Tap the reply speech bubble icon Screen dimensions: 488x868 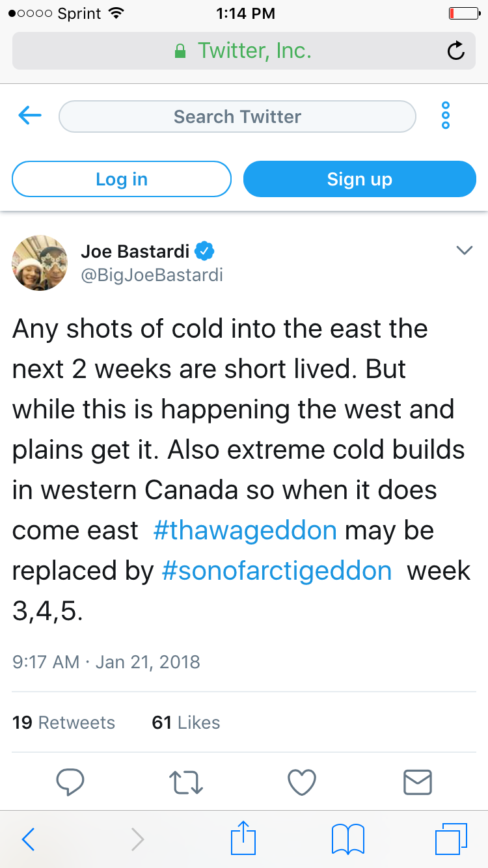[70, 781]
